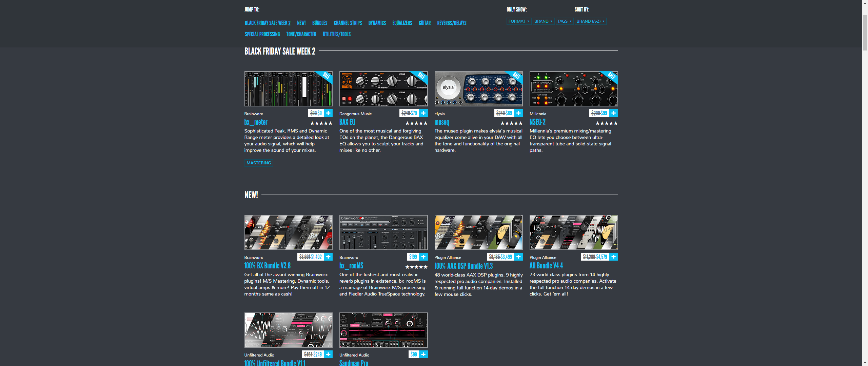Click the museq $69 sale price
The width and height of the screenshot is (868, 366).
509,113
